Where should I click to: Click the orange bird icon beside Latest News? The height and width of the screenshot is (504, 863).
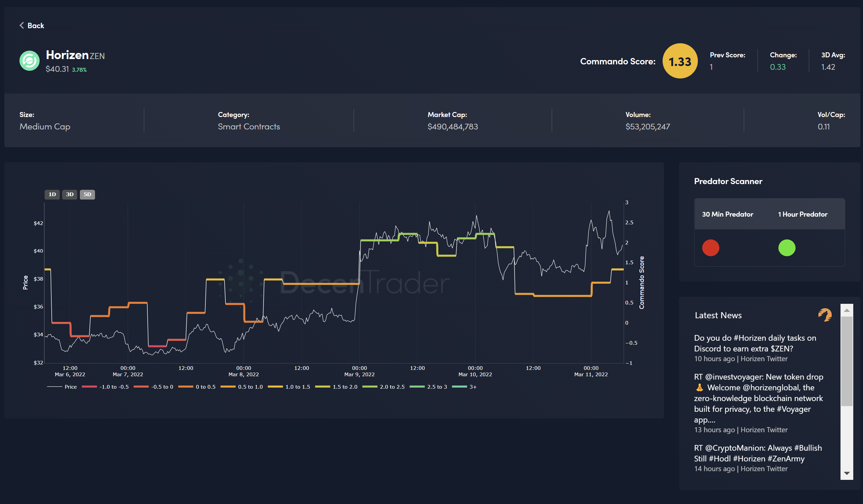(825, 315)
